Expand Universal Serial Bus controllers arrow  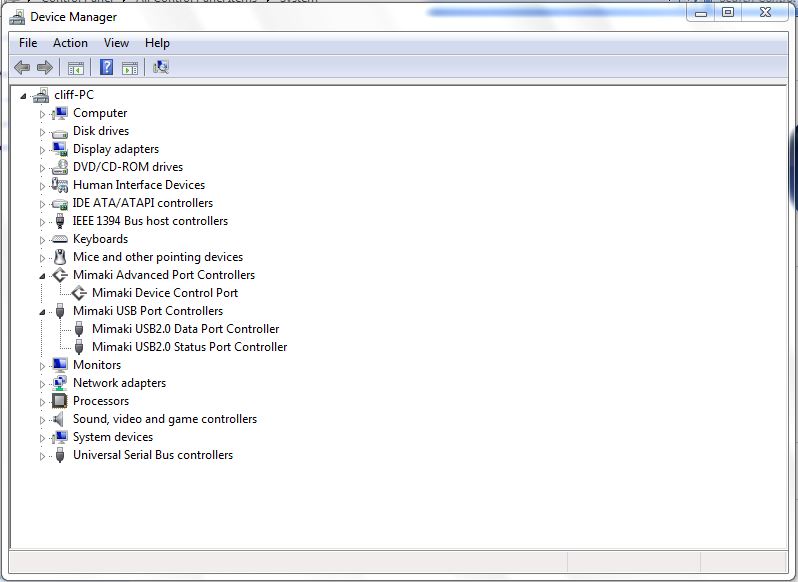click(x=42, y=456)
